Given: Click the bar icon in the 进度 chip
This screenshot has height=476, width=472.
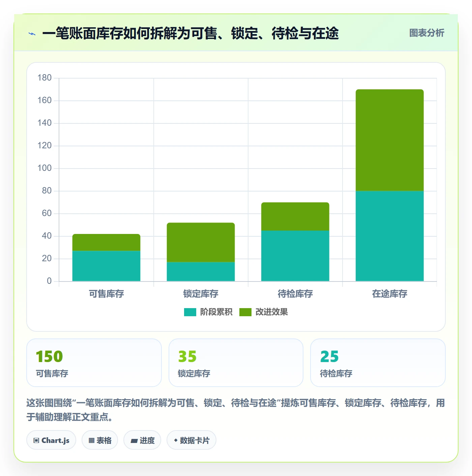Looking at the screenshot, I should click(134, 441).
